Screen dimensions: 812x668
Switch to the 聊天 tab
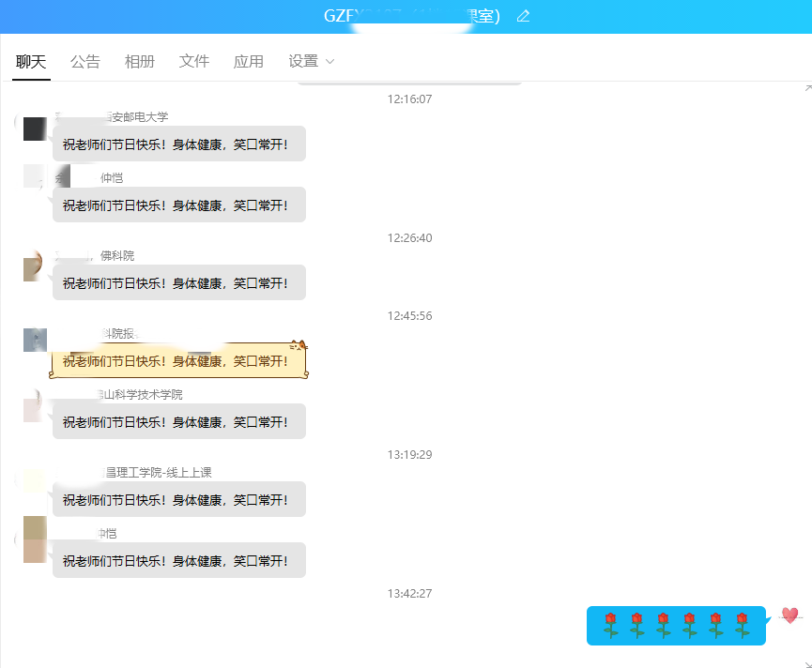click(x=31, y=62)
